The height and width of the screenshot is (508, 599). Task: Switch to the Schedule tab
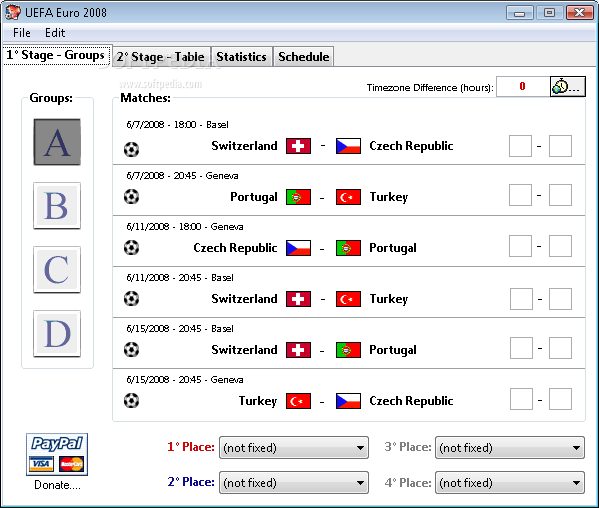(304, 57)
